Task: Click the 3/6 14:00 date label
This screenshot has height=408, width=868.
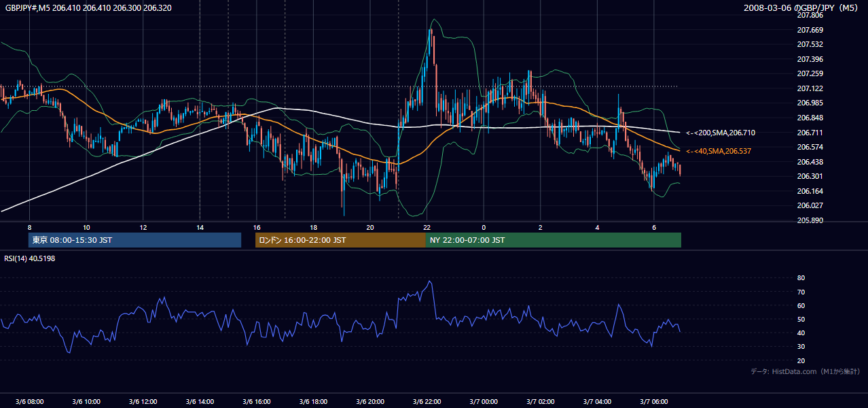Action: [x=200, y=402]
